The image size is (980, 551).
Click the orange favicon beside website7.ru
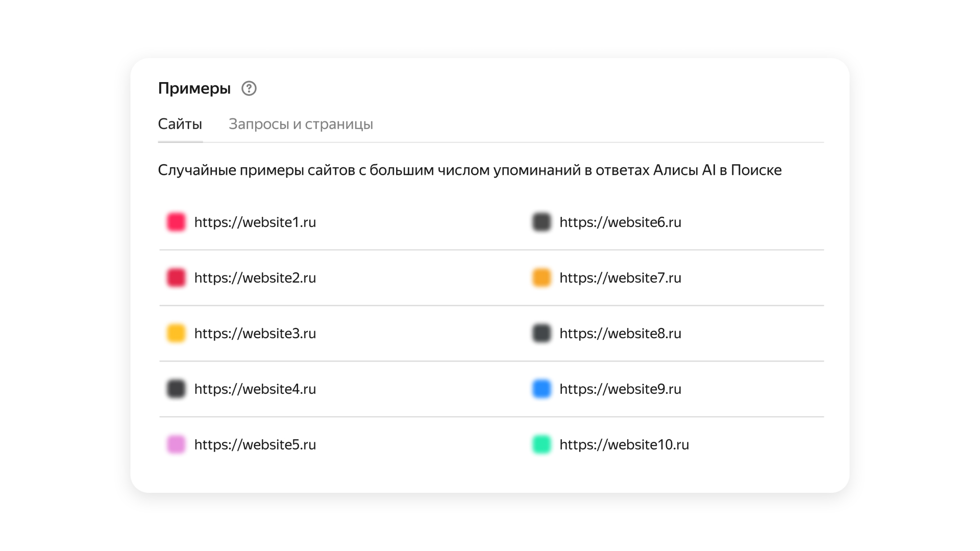click(541, 278)
